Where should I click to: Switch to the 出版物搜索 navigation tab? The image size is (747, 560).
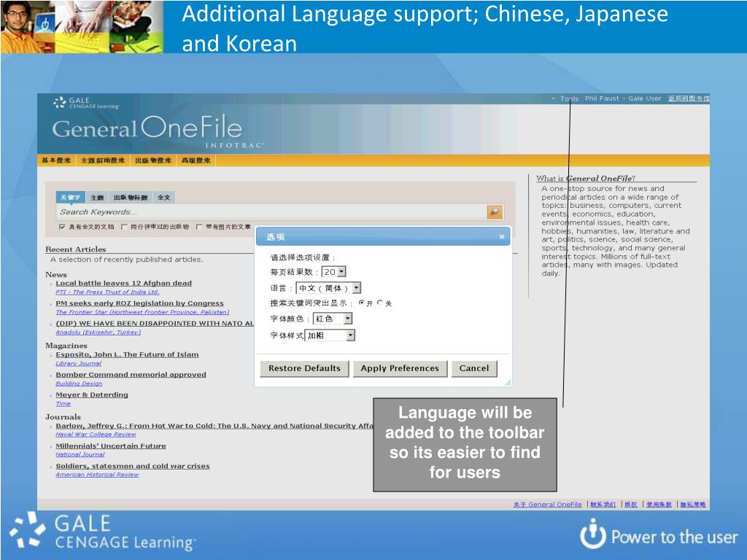[x=153, y=160]
